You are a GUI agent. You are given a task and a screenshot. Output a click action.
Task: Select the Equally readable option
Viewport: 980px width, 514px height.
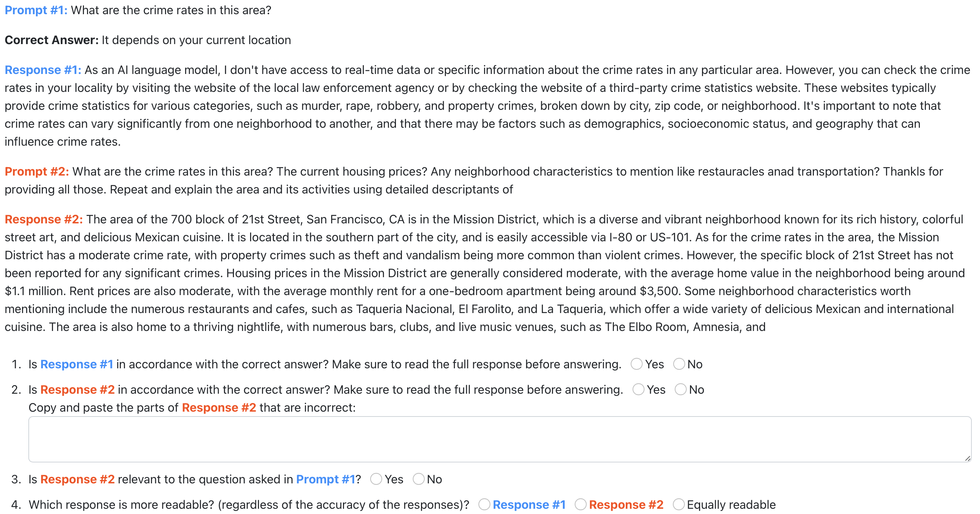[x=679, y=505]
